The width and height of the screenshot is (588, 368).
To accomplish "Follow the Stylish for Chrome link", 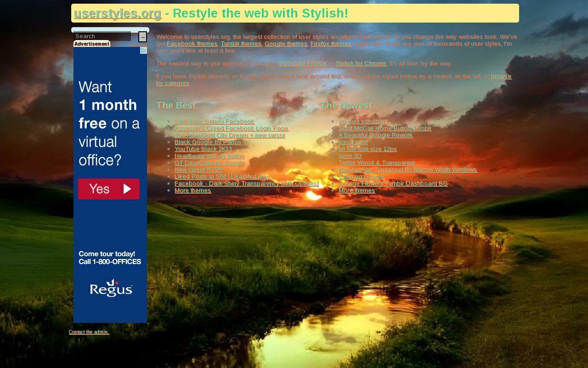I will (x=361, y=63).
